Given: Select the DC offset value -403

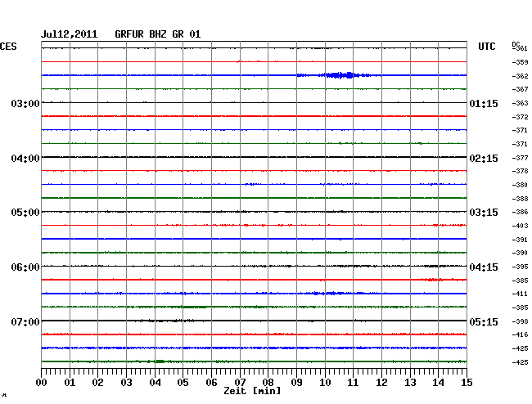Looking at the screenshot, I should pos(520,226).
